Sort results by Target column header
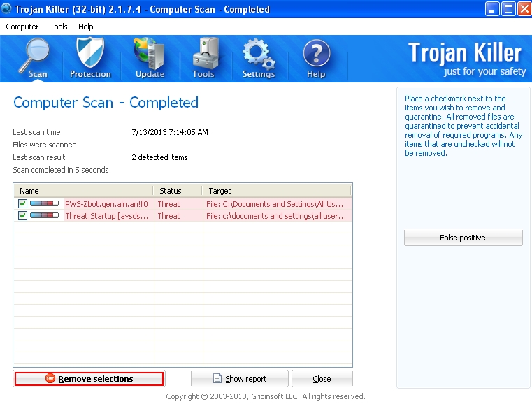Screen dimensions: 532x404 tap(277, 191)
